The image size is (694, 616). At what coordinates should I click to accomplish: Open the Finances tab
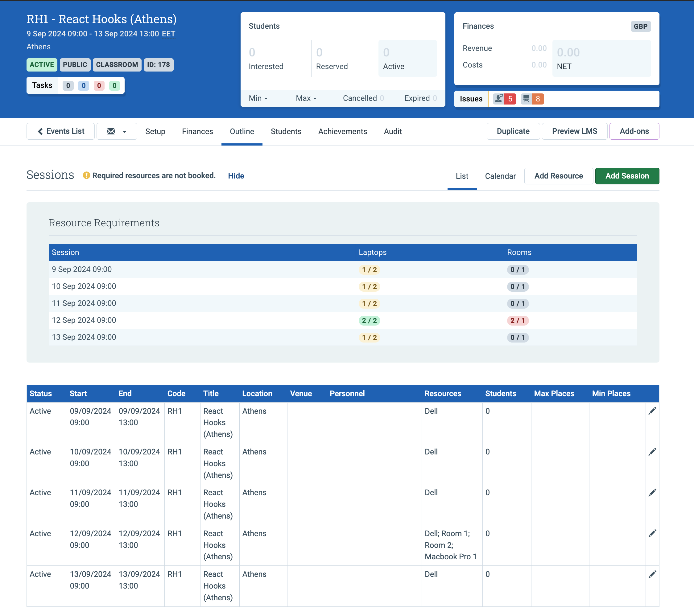pos(197,131)
